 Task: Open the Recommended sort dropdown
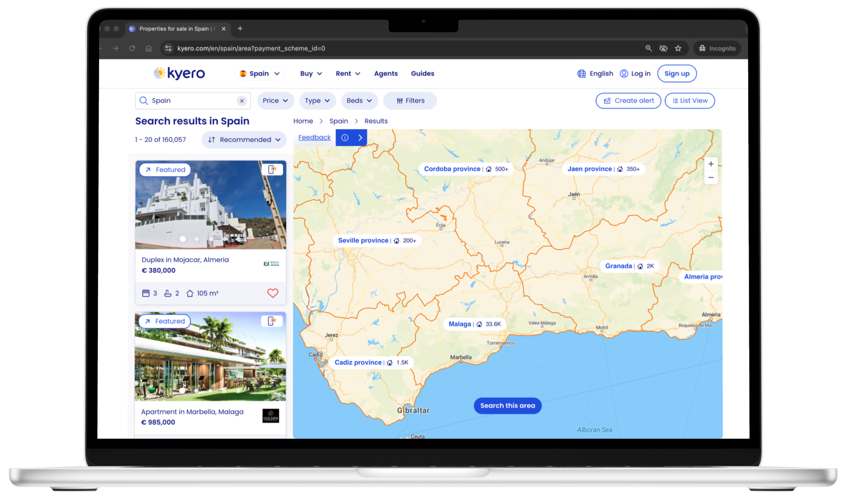point(244,140)
